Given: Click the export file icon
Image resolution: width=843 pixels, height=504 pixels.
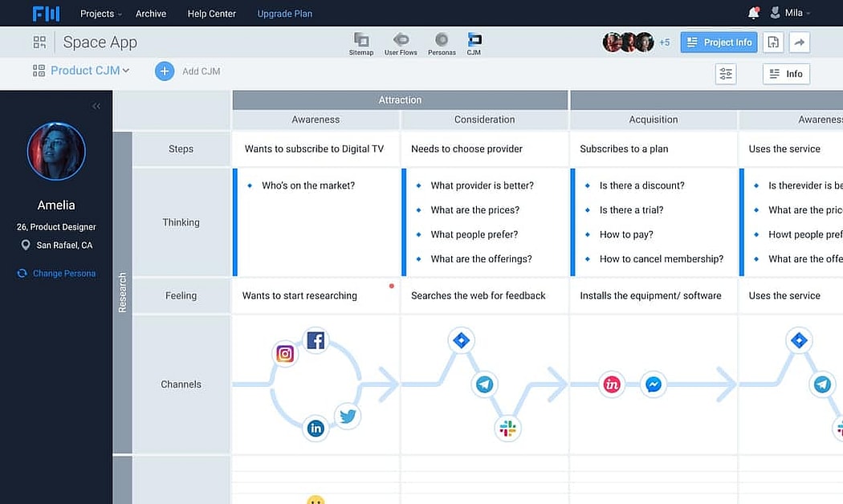Looking at the screenshot, I should point(773,43).
